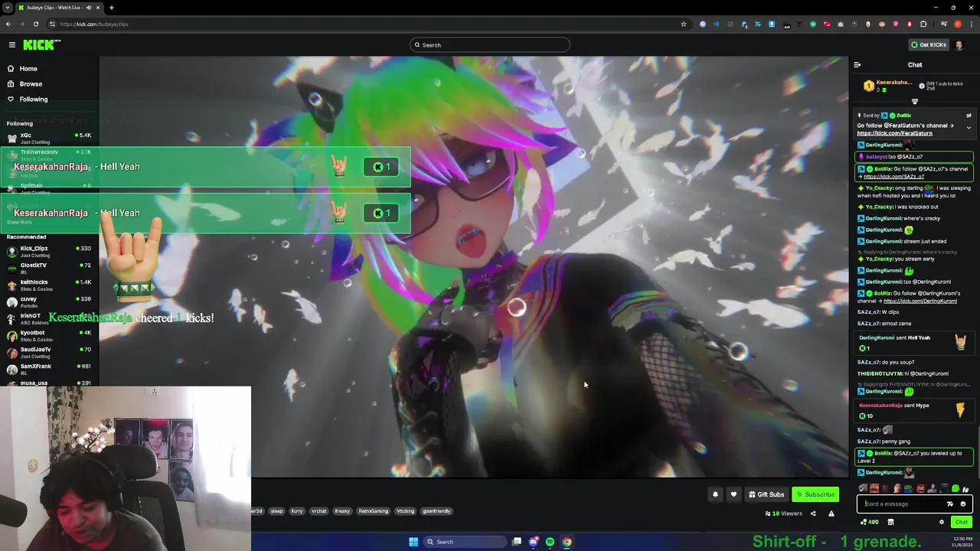Open Chrome profile avatar
This screenshot has height=551, width=980.
957,24
